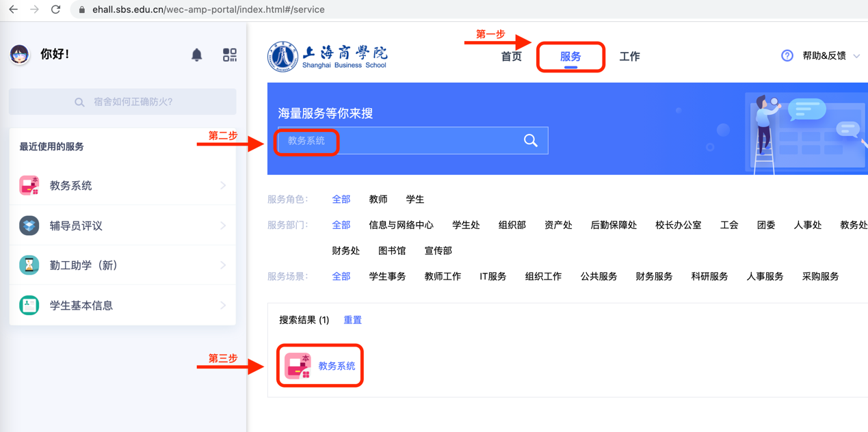This screenshot has width=868, height=432.
Task: Switch to the 工作 tab
Action: coord(629,57)
